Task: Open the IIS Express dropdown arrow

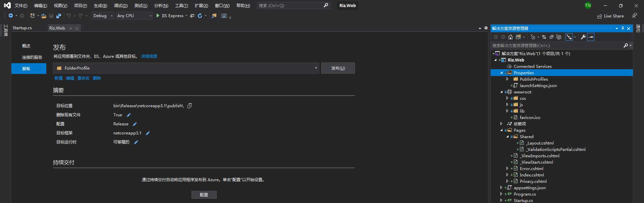Action: pos(186,16)
